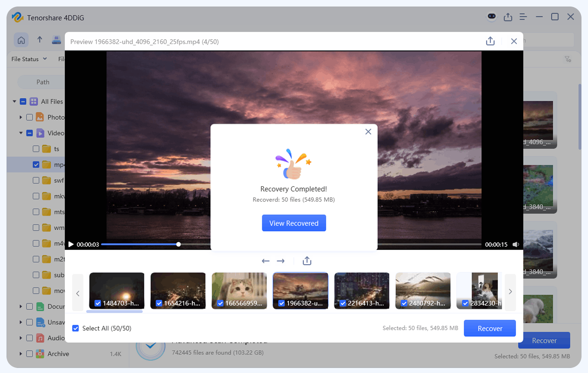
Task: Click the View Recovered button
Action: [x=294, y=223]
